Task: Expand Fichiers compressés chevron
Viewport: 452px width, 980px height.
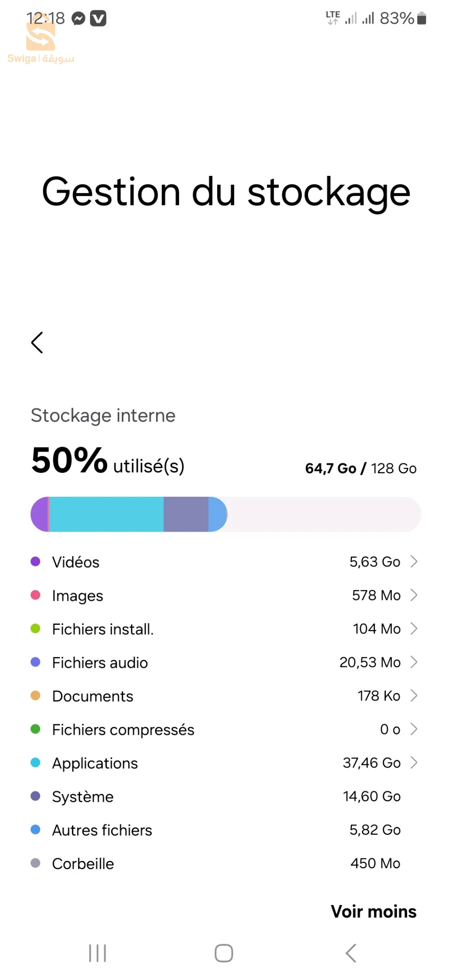Action: tap(414, 729)
